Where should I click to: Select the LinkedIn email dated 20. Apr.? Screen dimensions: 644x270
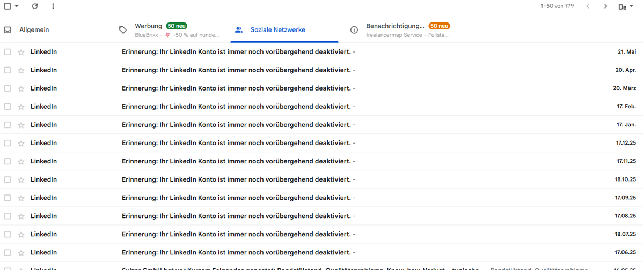(8, 70)
